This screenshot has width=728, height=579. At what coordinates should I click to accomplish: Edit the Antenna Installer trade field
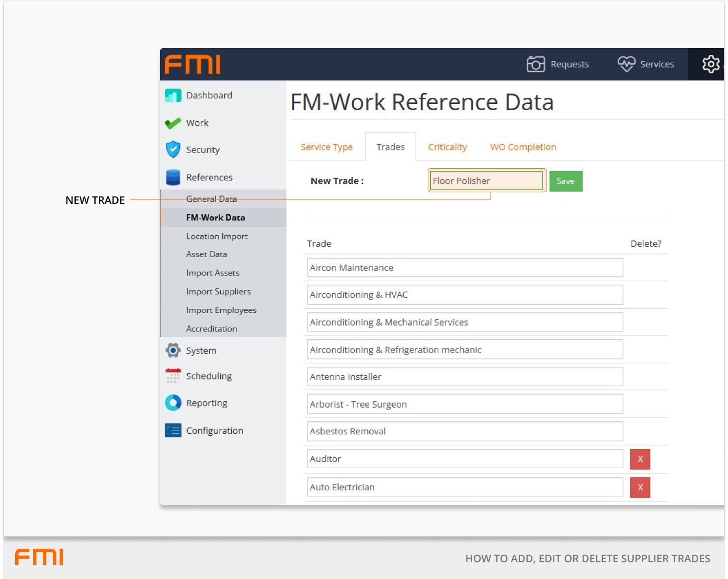464,377
